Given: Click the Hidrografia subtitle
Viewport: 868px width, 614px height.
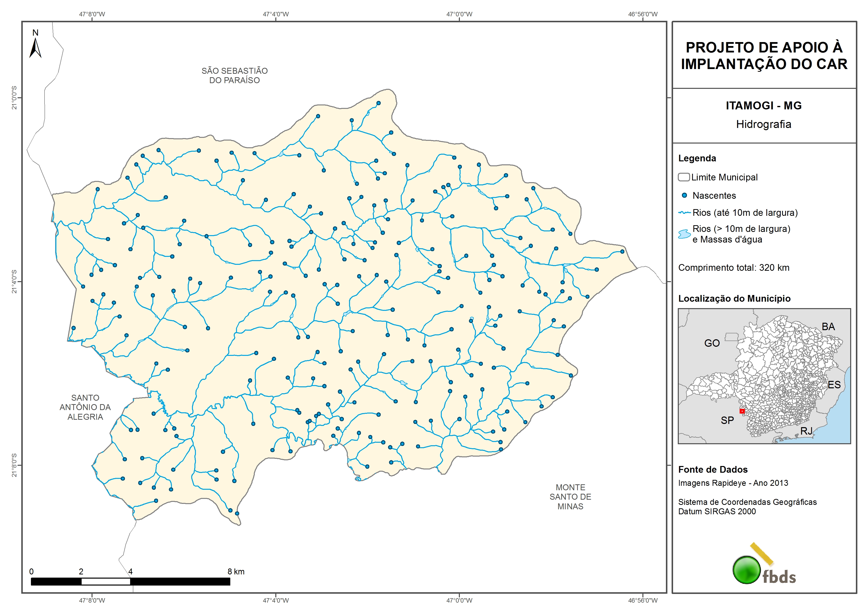Looking at the screenshot, I should pos(764,124).
